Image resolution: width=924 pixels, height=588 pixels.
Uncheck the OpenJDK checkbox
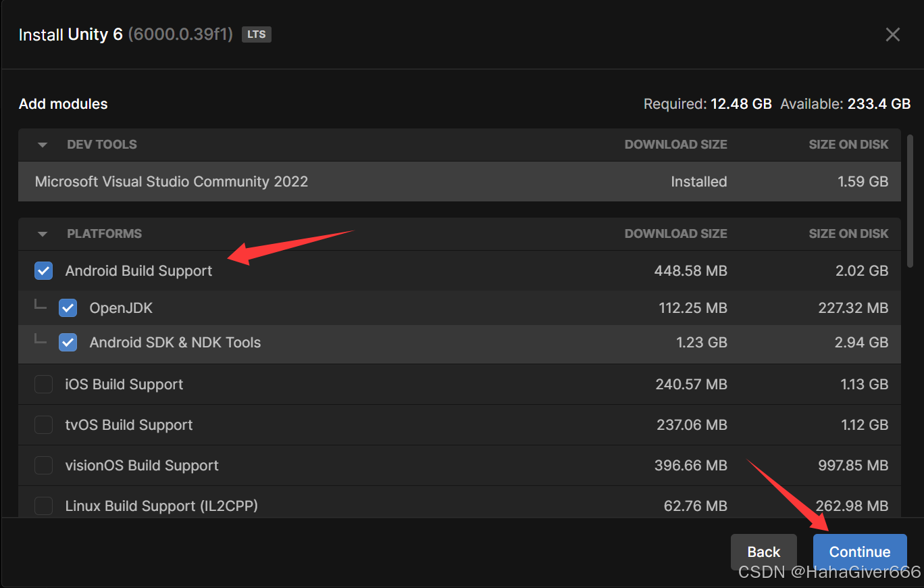tap(68, 308)
